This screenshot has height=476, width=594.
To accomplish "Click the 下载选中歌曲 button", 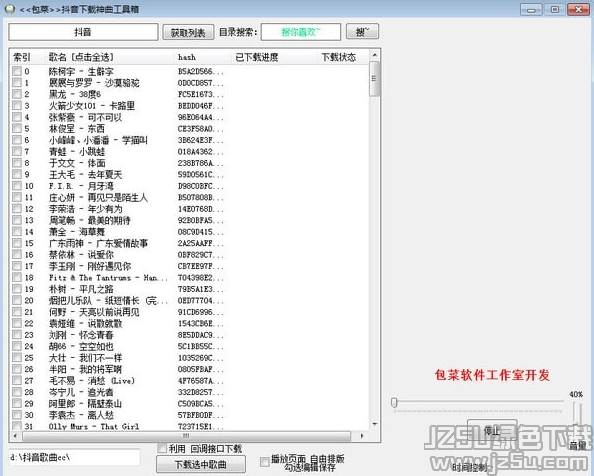I will pyautogui.click(x=201, y=464).
